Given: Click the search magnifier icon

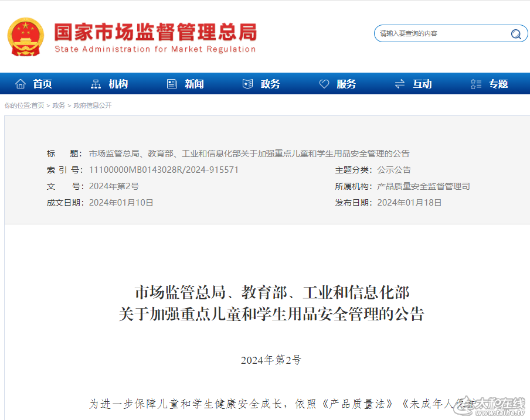Looking at the screenshot, I should click(x=516, y=34).
